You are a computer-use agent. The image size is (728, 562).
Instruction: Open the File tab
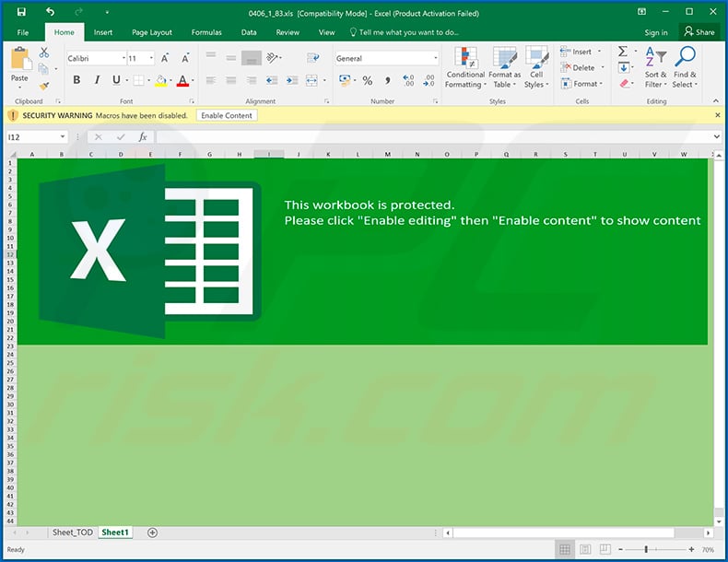coord(23,32)
